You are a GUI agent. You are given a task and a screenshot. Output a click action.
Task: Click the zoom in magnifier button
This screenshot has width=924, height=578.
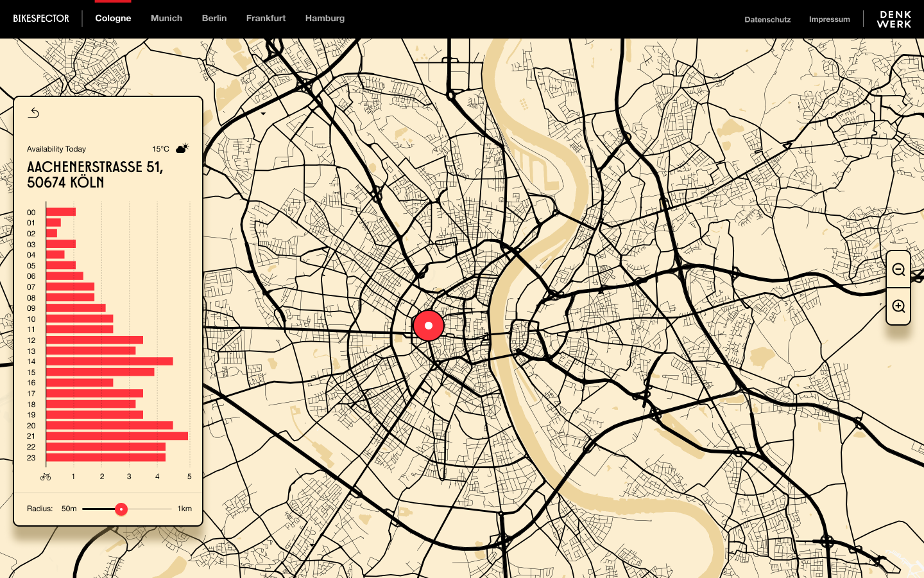[x=898, y=306]
